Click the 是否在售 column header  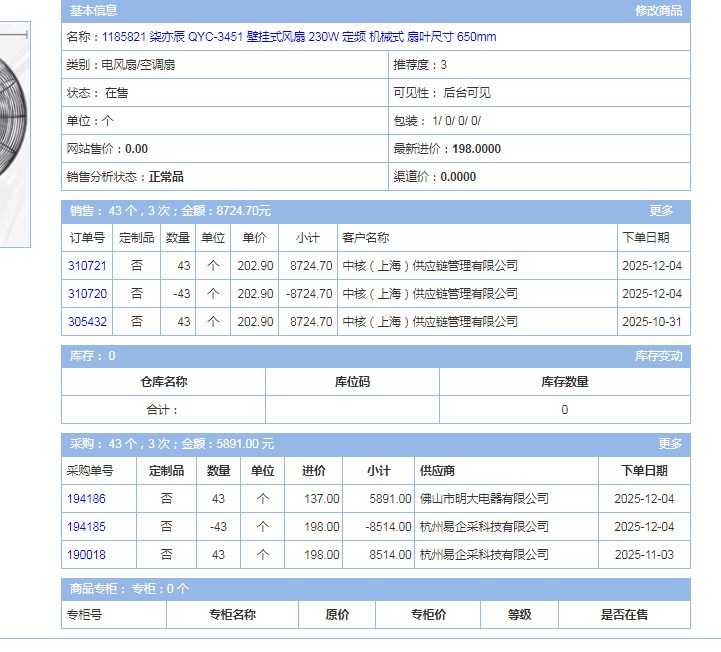tap(624, 615)
